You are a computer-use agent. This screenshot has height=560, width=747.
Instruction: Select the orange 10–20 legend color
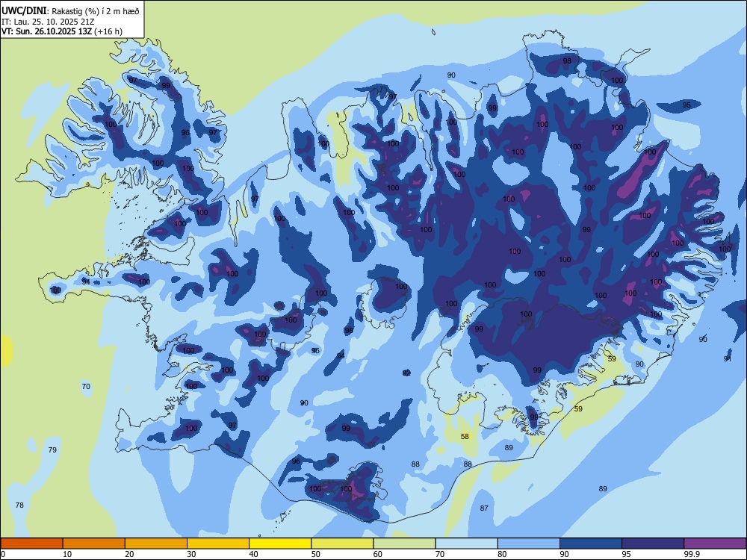(x=94, y=544)
